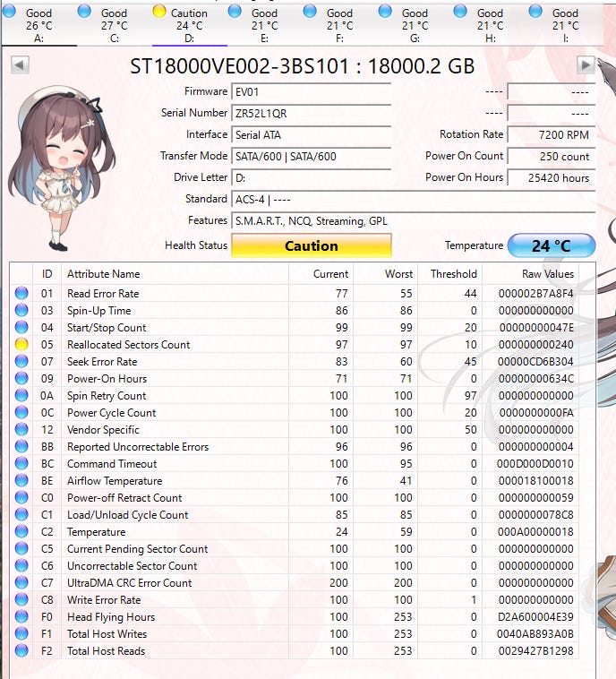The width and height of the screenshot is (616, 679).
Task: Click the blue status icon for Power Cycle Count
Action: pos(21,412)
